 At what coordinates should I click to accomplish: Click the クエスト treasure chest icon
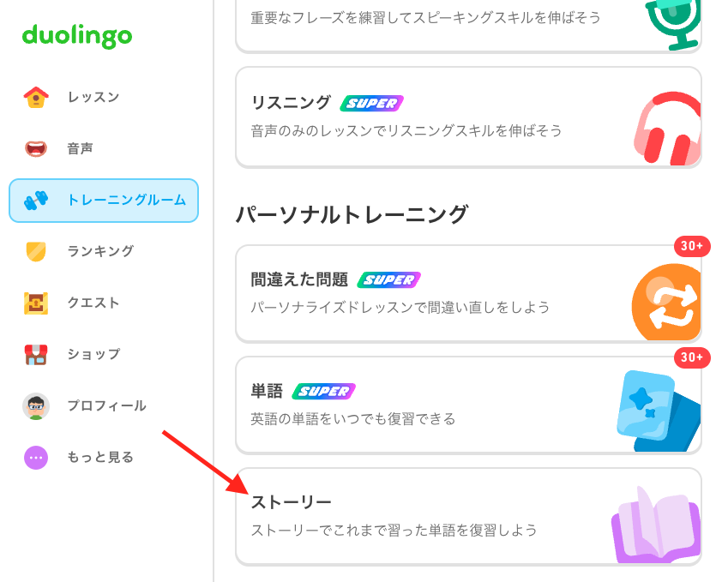(36, 303)
